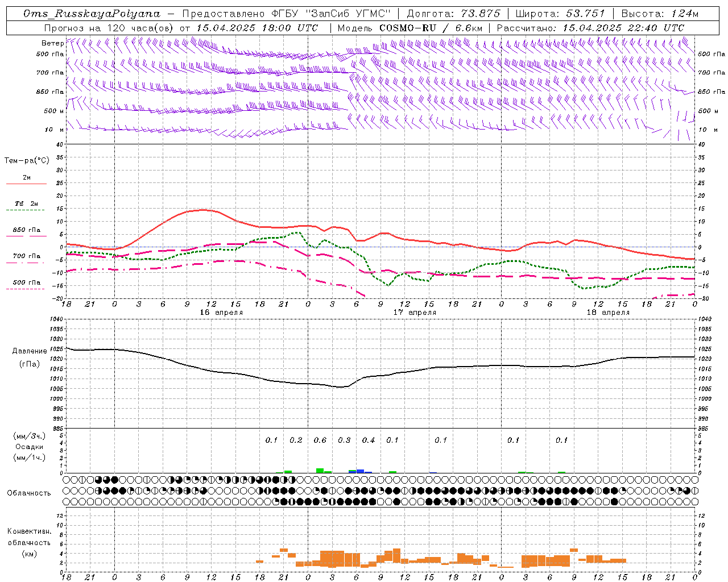
Task: Click the Ветер wind panel label
Action: (52, 43)
